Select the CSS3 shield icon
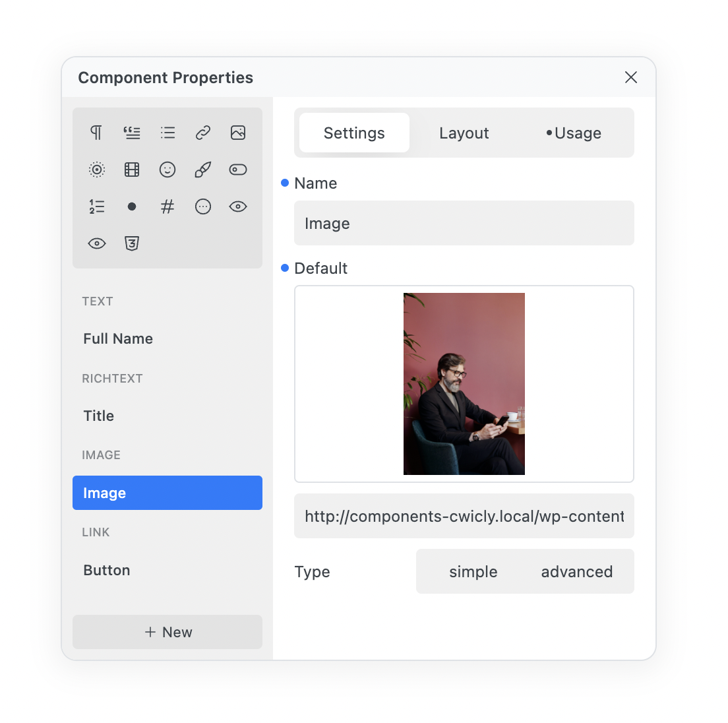Viewport: 728px width, 723px height. [132, 243]
